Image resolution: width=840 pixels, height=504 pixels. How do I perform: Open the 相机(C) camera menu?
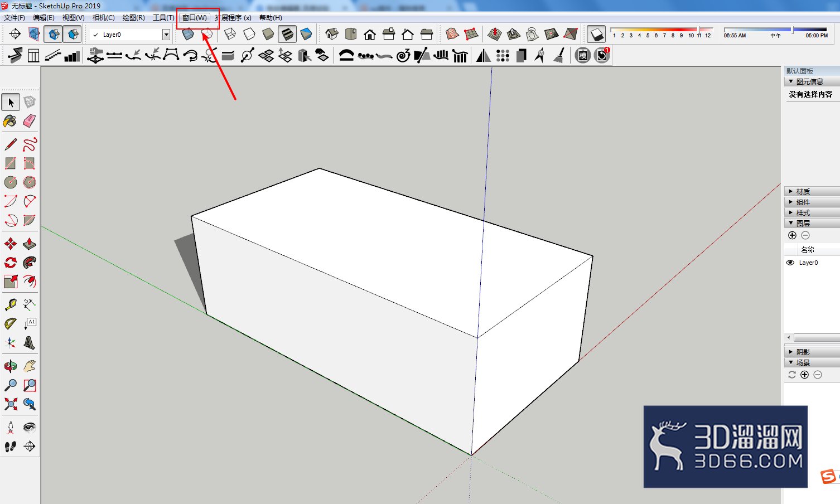[104, 18]
